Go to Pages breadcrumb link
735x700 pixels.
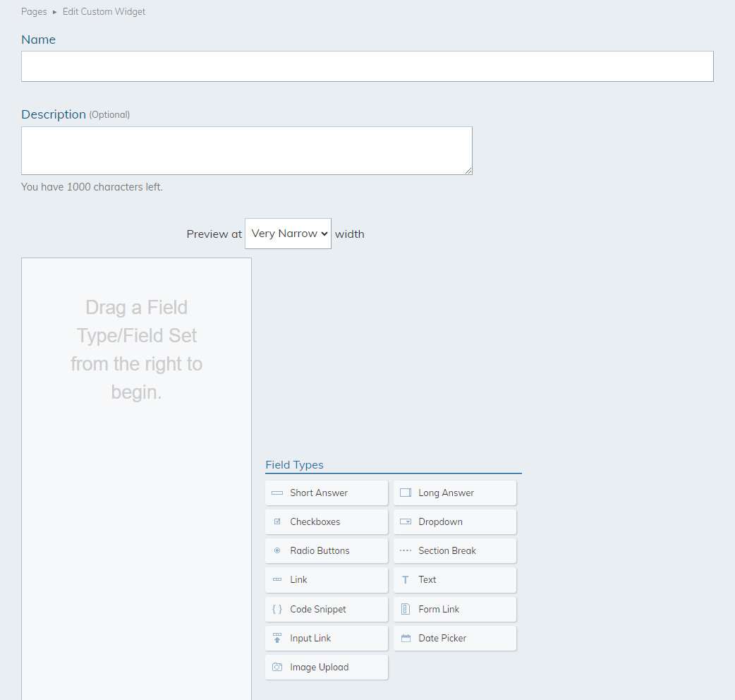pyautogui.click(x=34, y=12)
